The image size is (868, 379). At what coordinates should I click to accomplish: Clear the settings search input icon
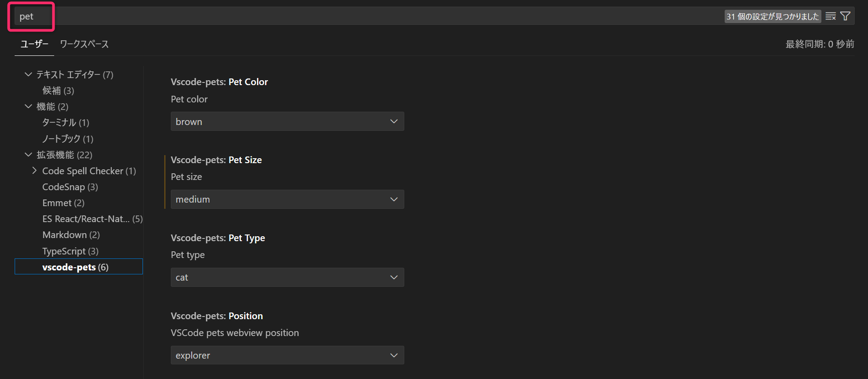(830, 16)
